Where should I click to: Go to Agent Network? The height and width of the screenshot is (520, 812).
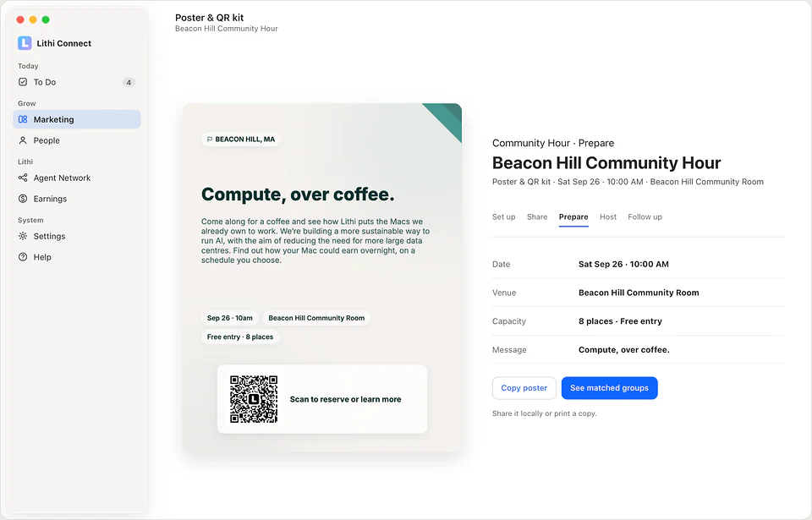(77, 178)
